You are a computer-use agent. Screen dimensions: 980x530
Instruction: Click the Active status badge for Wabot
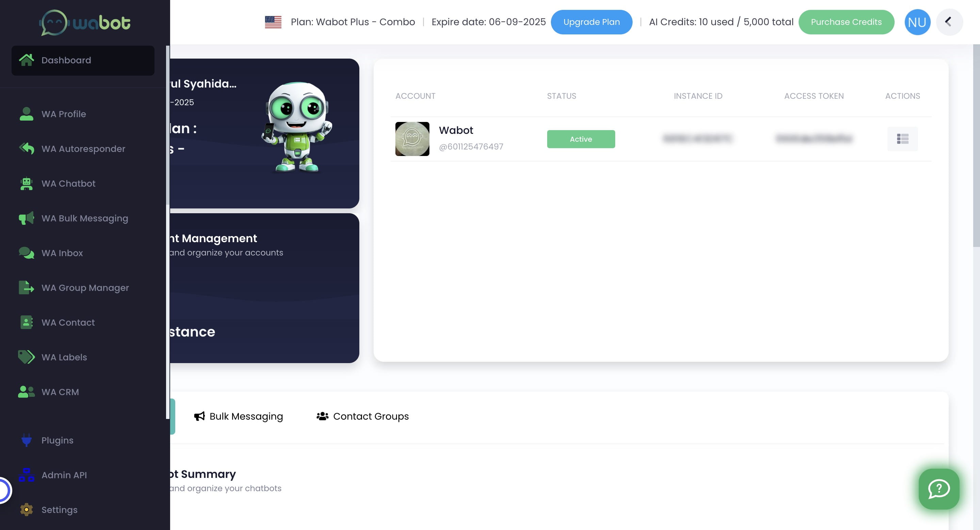[x=581, y=139]
